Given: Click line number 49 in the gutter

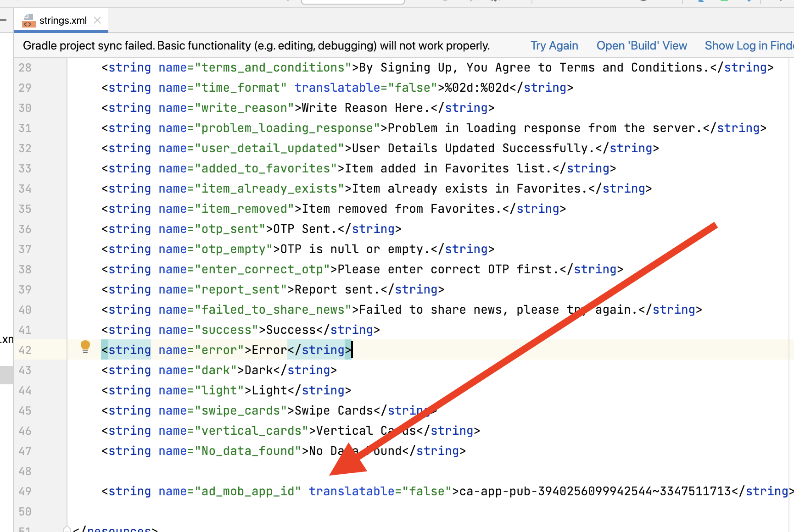Looking at the screenshot, I should [25, 492].
